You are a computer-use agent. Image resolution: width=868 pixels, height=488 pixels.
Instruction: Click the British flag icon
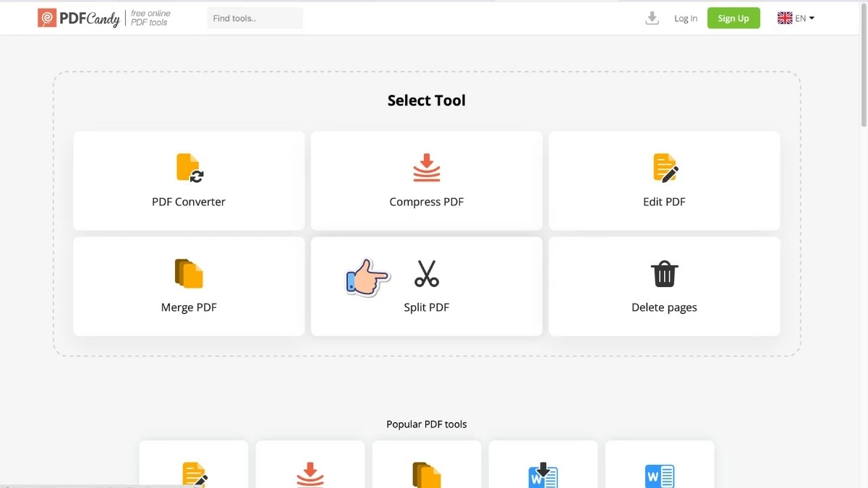point(784,17)
